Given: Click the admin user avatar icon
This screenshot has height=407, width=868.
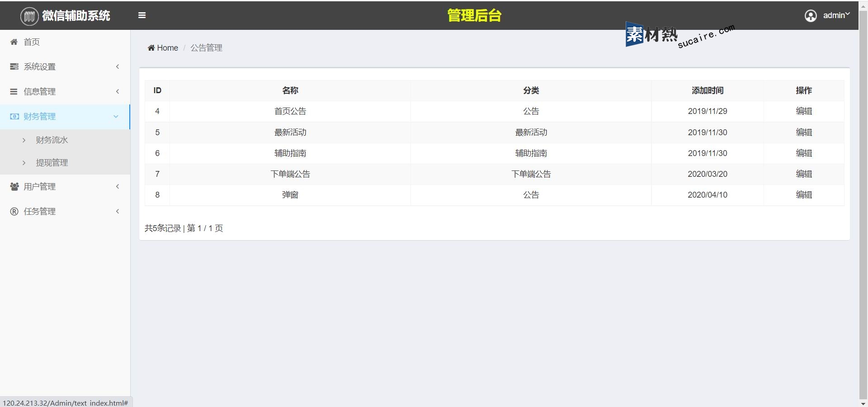Looking at the screenshot, I should (811, 16).
